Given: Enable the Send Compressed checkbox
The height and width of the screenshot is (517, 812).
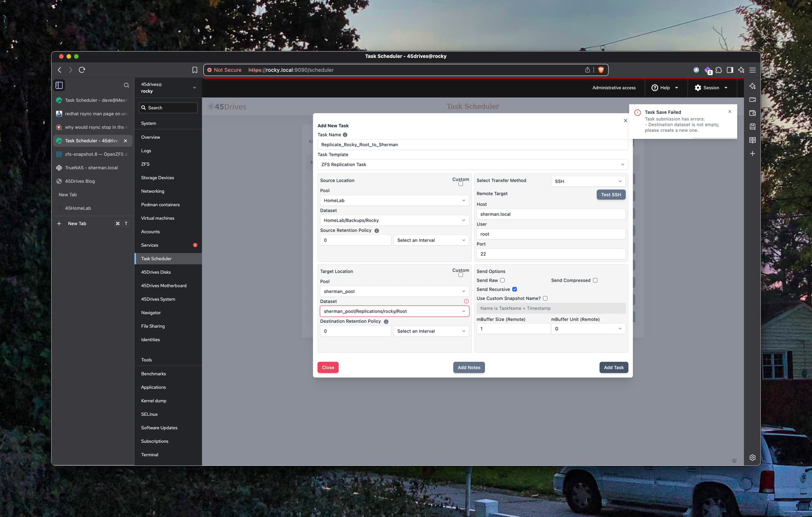Looking at the screenshot, I should tap(595, 280).
